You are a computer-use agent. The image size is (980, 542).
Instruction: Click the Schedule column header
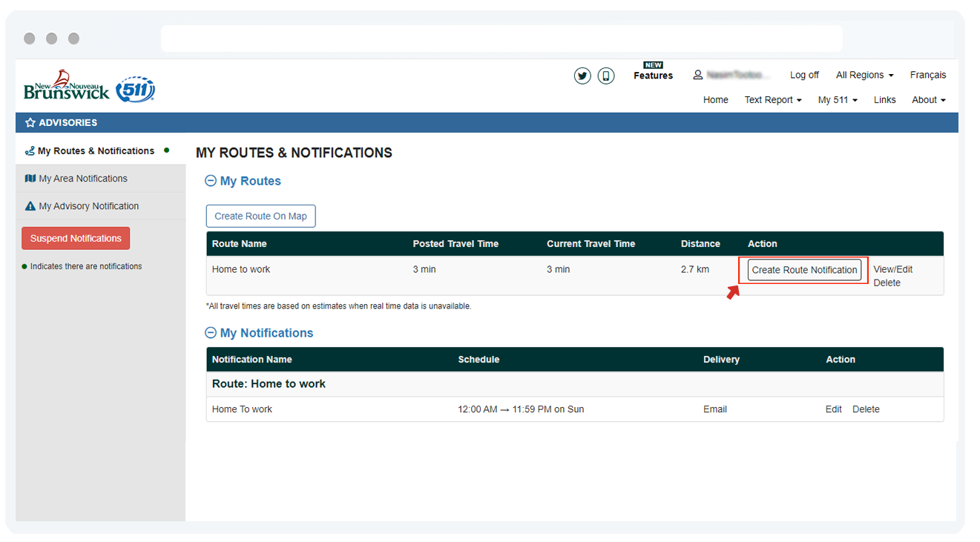click(x=479, y=359)
